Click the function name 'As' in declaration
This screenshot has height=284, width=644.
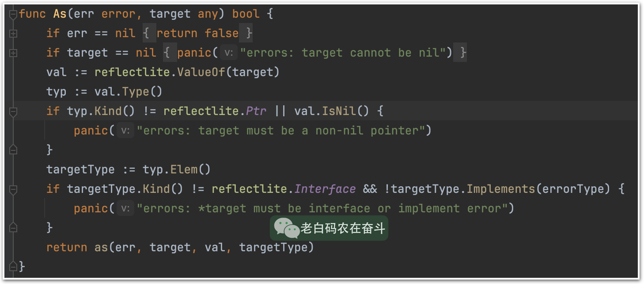point(60,14)
